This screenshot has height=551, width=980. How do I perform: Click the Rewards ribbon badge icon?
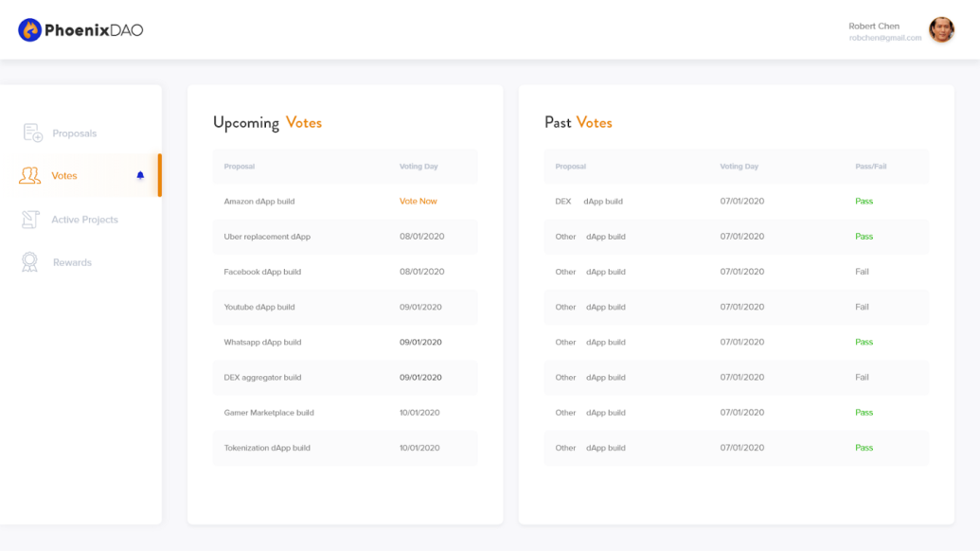click(29, 261)
